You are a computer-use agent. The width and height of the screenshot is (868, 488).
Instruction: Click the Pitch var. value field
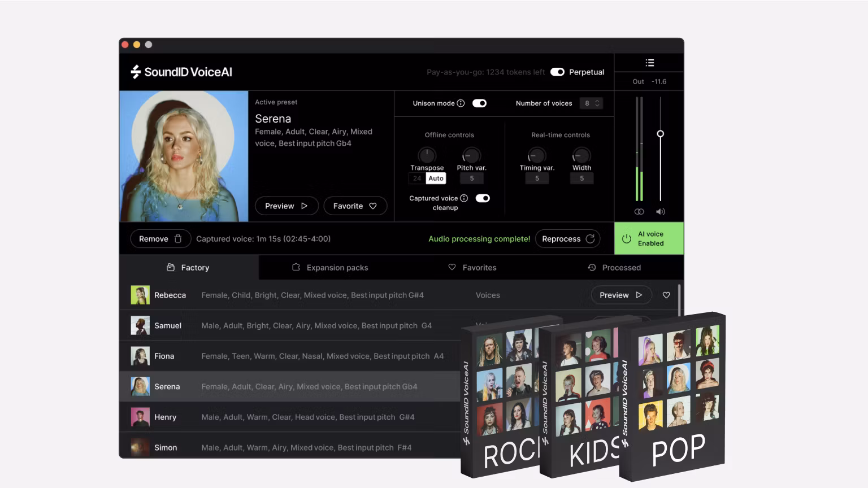coord(472,178)
